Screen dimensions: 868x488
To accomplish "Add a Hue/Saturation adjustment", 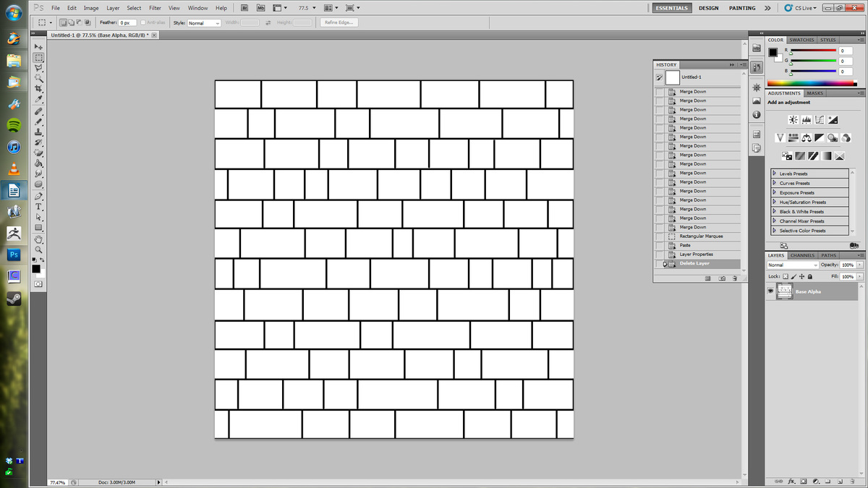I will tap(793, 137).
